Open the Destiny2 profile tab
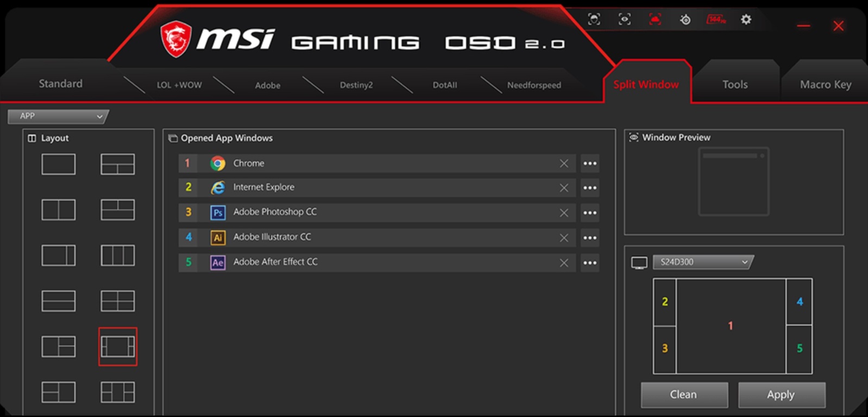 (x=356, y=85)
